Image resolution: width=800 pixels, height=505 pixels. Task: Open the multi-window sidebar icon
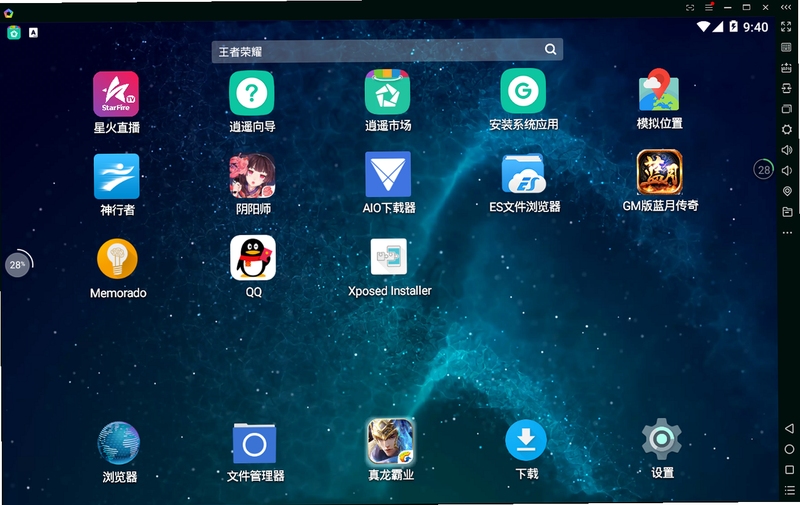(787, 109)
